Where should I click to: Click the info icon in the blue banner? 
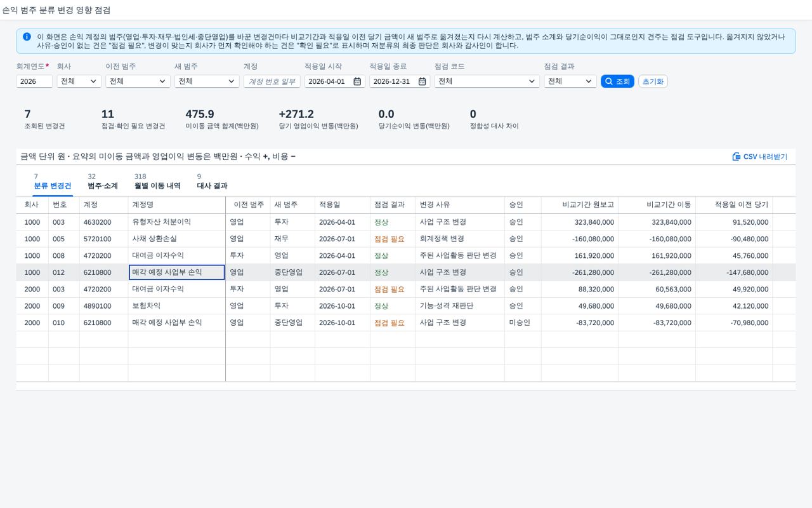point(27,37)
